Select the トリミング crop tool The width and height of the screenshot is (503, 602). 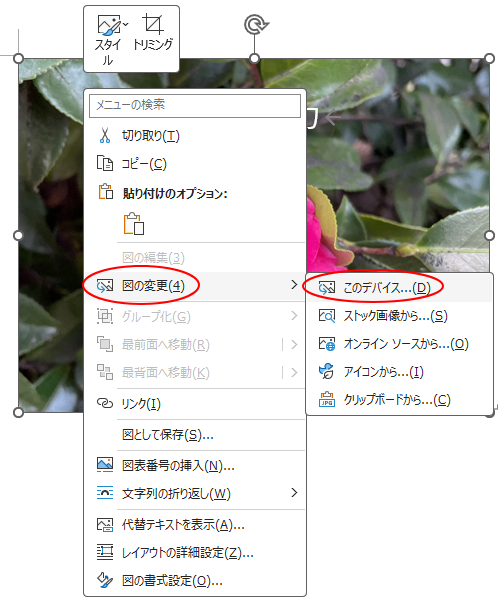(153, 33)
